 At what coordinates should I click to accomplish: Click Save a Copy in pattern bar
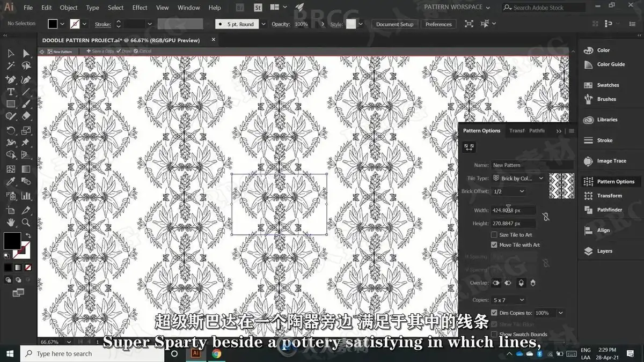[99, 51]
